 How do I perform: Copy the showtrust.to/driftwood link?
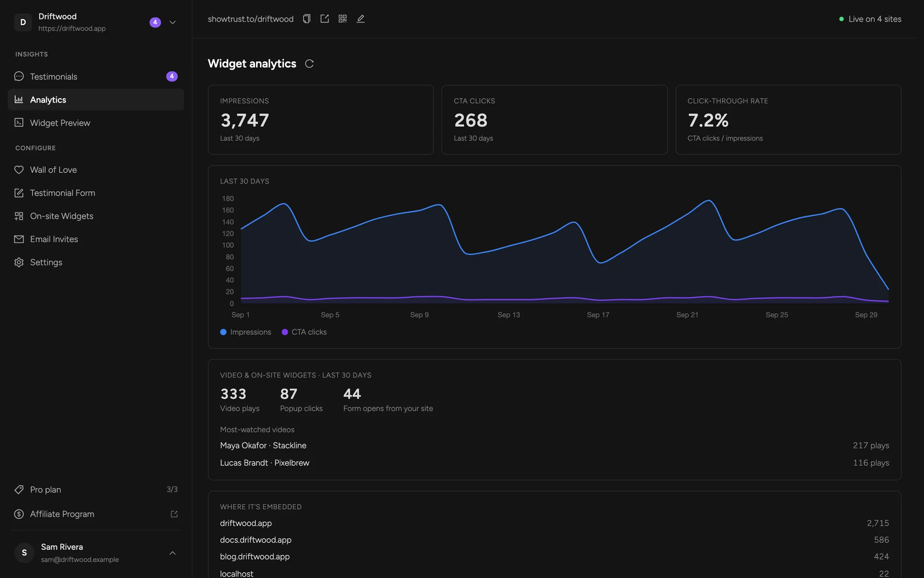pos(307,19)
